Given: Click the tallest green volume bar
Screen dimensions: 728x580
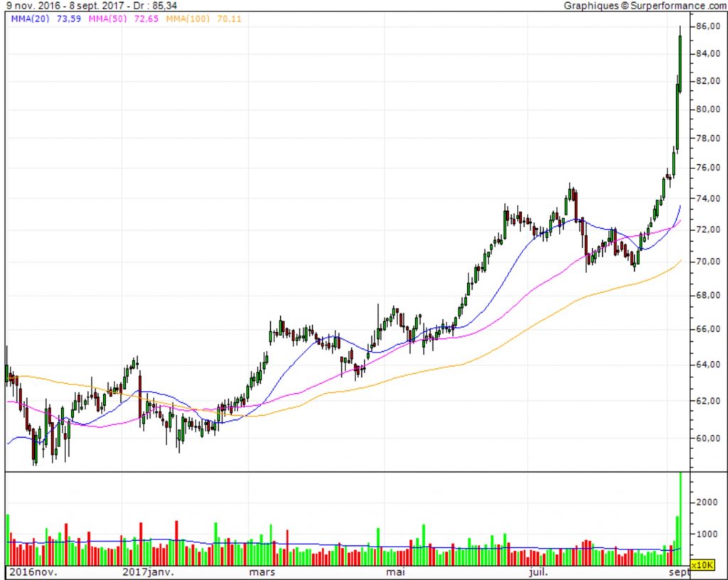Looking at the screenshot, I should [680, 519].
